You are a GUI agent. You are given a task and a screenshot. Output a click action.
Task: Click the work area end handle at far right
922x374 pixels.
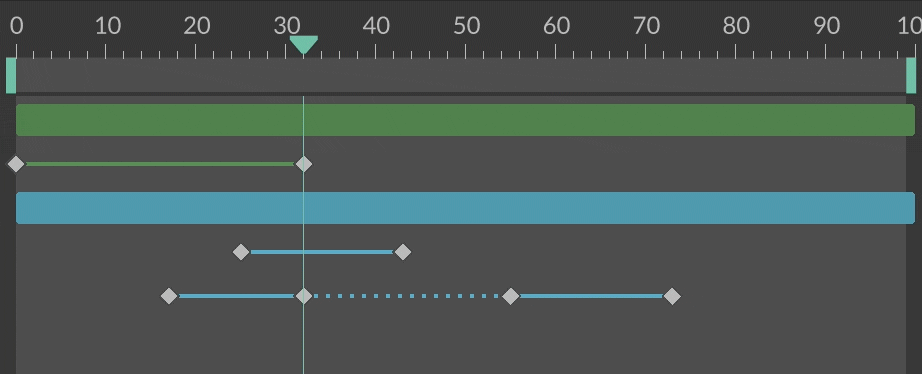click(x=911, y=75)
